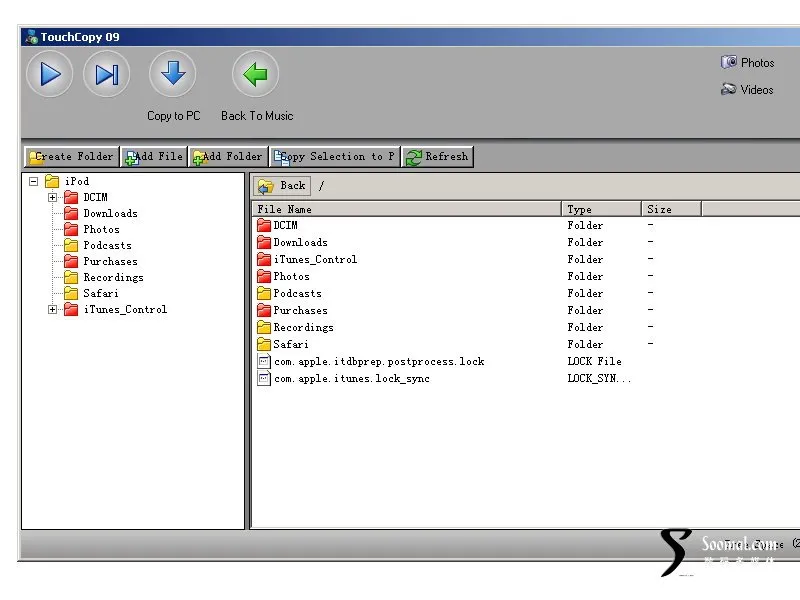800x600 pixels.
Task: Click Copy Selection to PC button
Action: coord(335,157)
